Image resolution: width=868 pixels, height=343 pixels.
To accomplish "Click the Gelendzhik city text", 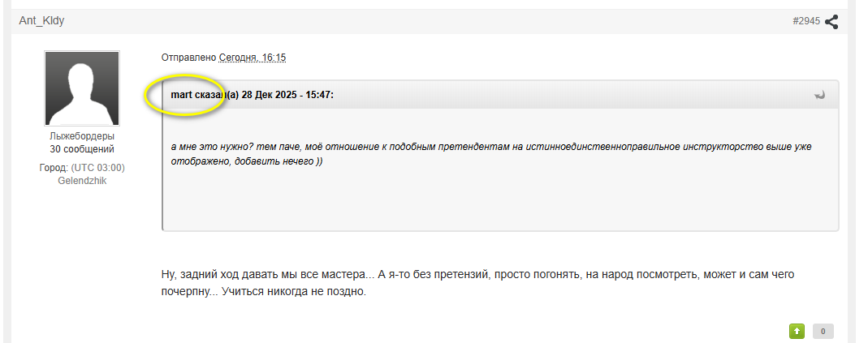I will [x=82, y=181].
